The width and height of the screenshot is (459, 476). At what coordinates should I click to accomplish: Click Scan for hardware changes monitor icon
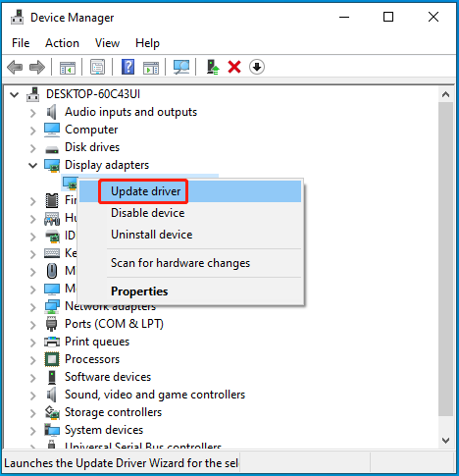coord(181,67)
